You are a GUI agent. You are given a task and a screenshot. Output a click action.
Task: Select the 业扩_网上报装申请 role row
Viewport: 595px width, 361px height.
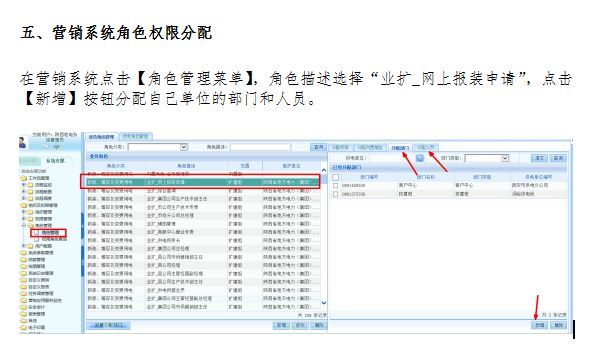coord(200,182)
